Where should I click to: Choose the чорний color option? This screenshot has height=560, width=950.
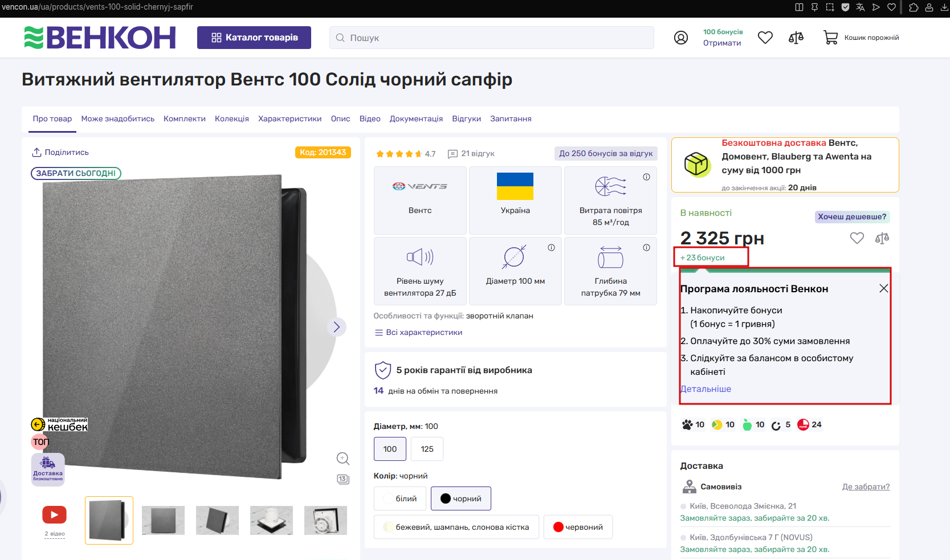coord(461,498)
